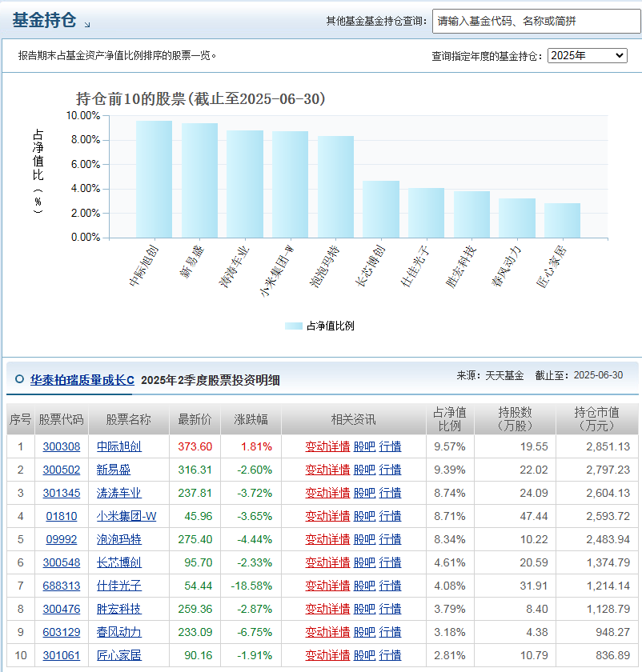Image resolution: width=642 pixels, height=672 pixels.
Task: Open the 2025年 year dropdown
Action: coord(587,56)
